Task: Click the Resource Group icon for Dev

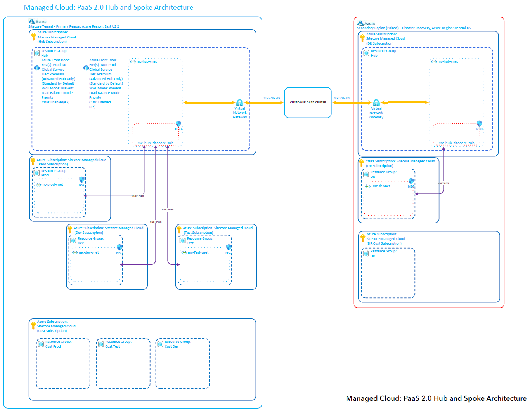Action: point(73,240)
